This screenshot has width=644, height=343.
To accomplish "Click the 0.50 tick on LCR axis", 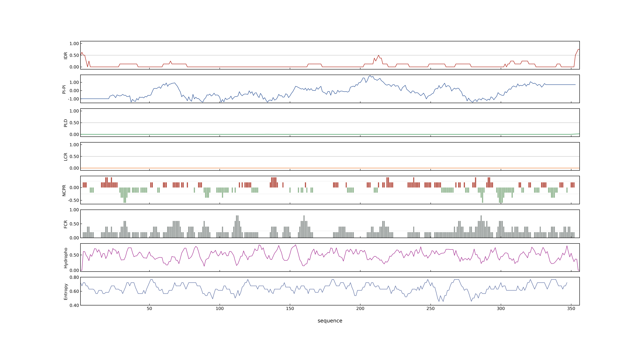I will (x=74, y=157).
